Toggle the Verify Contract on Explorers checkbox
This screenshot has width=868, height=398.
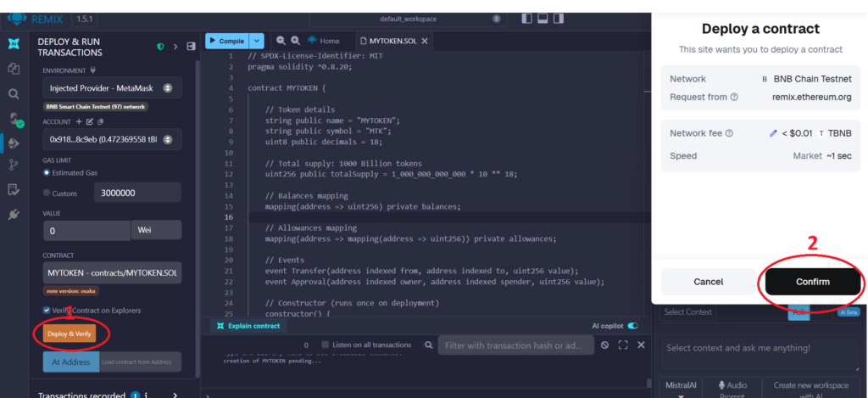(47, 311)
